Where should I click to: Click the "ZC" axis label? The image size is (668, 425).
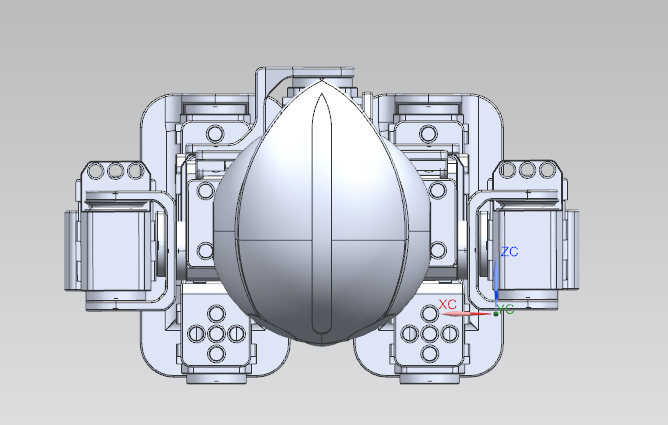pyautogui.click(x=510, y=252)
